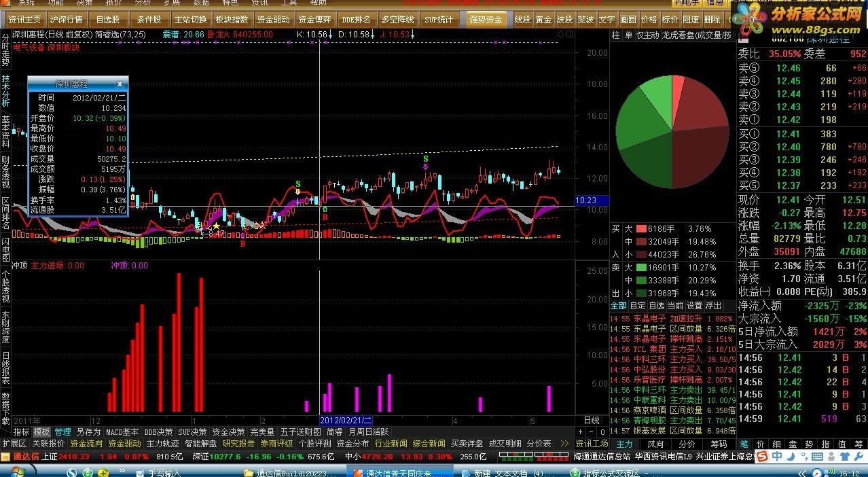Select the 月周日活跃 indicator tab

369,431
